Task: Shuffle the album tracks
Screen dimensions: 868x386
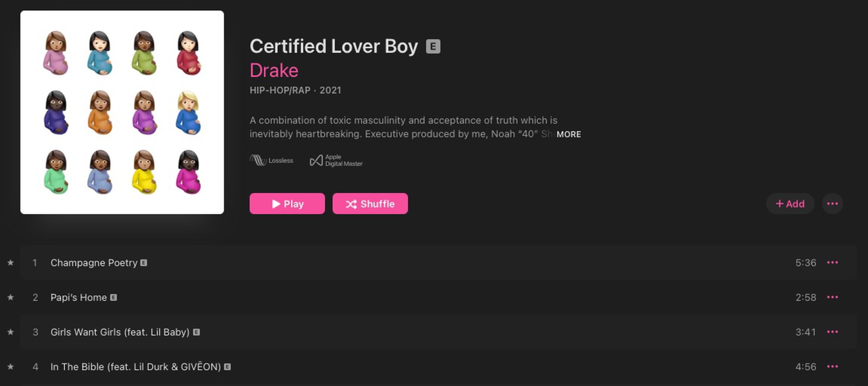Action: pos(370,204)
